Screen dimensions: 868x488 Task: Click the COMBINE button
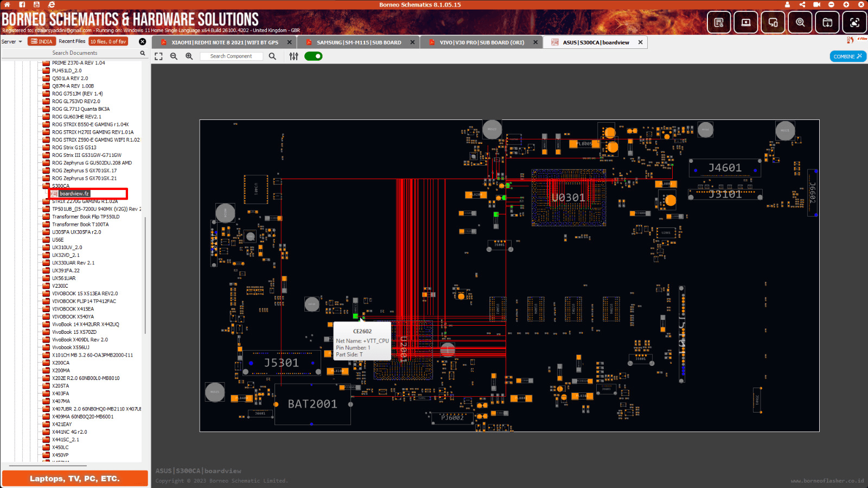(x=847, y=56)
